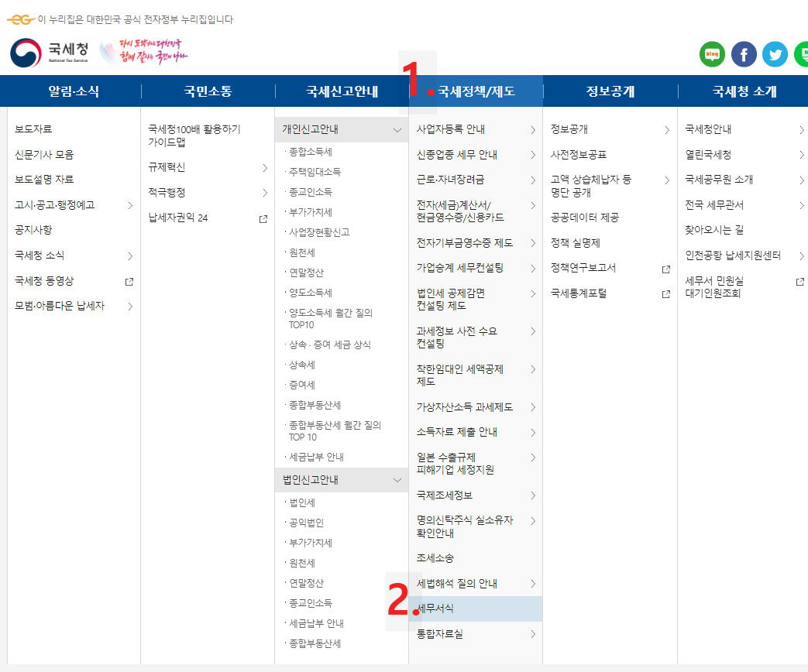Screen dimensions: 808x672
Task: Click external link icon beside 국세통계포털
Action: (x=665, y=294)
